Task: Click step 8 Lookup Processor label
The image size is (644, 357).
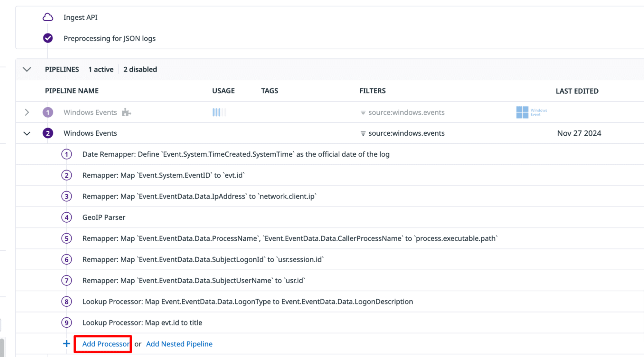Action: (247, 302)
